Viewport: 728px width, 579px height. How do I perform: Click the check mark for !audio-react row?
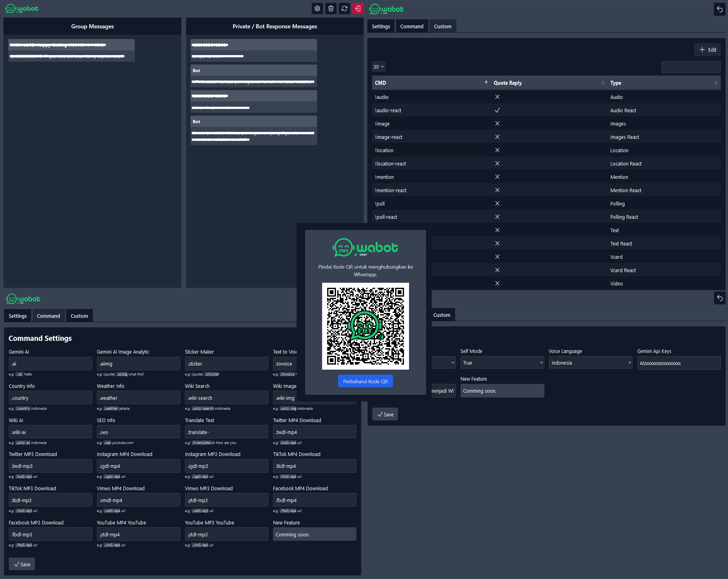point(497,110)
